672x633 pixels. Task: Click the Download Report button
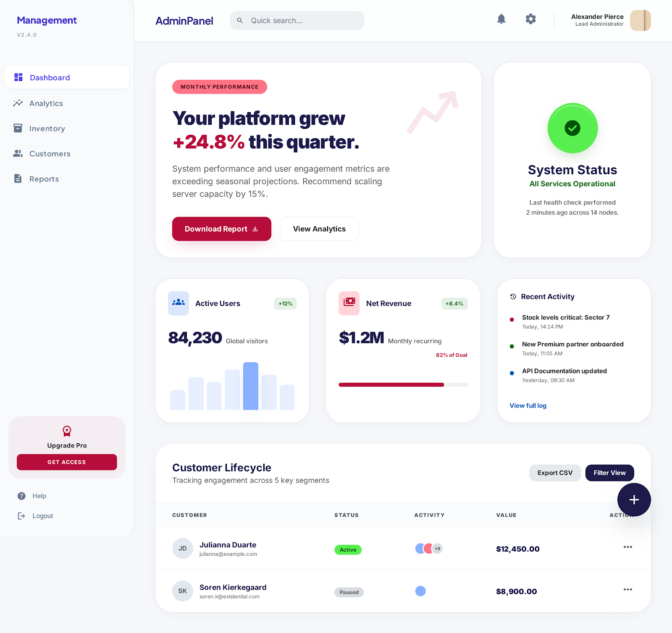coord(222,229)
